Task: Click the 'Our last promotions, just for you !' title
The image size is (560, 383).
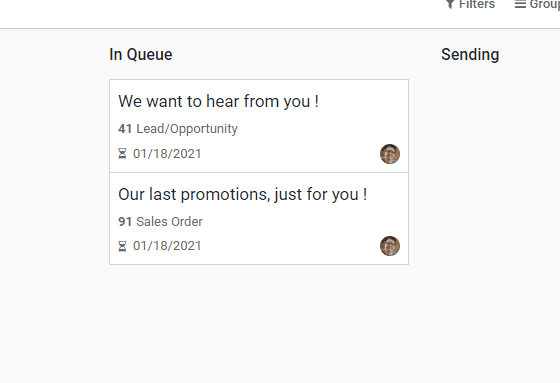Action: tap(242, 195)
